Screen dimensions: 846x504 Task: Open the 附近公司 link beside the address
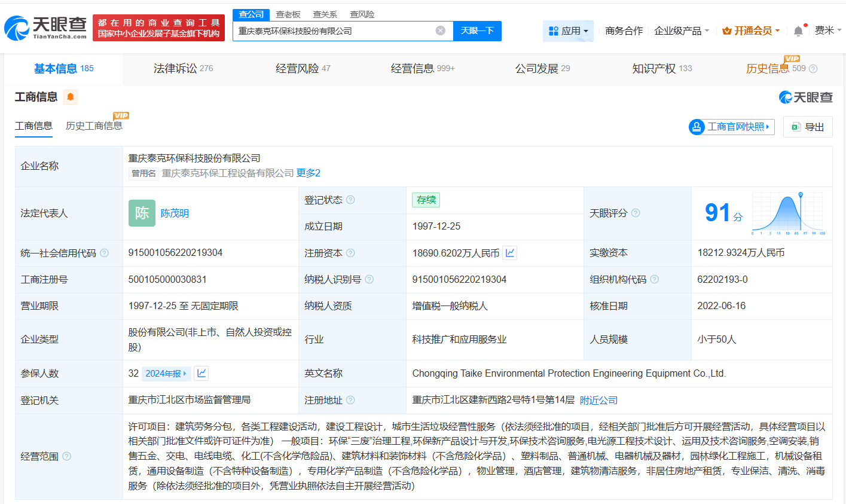click(x=598, y=399)
